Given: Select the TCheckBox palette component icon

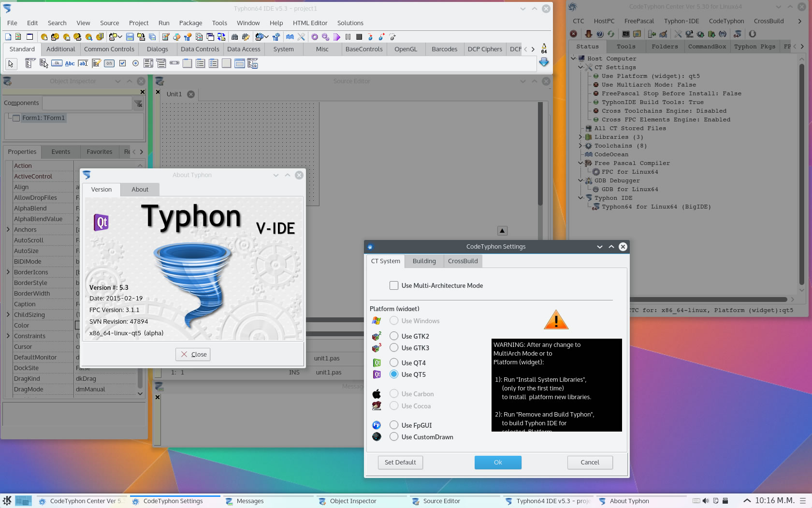Looking at the screenshot, I should tap(122, 63).
